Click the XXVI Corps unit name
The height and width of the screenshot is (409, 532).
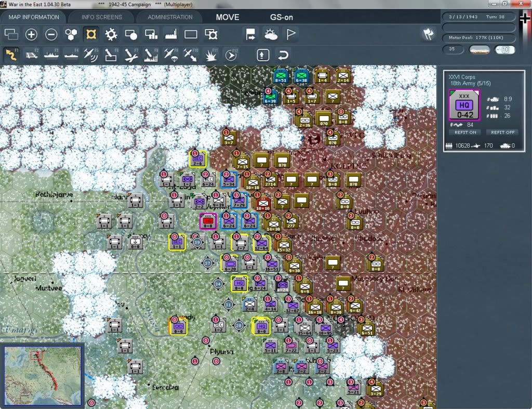[x=462, y=77]
